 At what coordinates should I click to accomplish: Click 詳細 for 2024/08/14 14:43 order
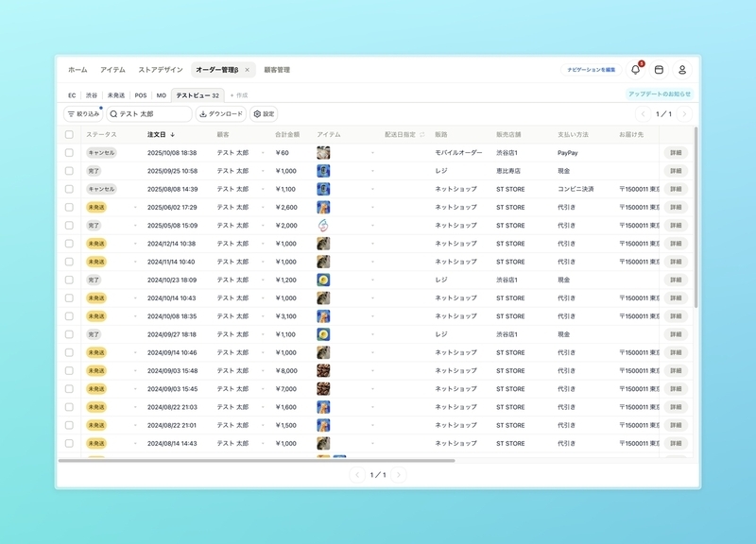point(676,443)
